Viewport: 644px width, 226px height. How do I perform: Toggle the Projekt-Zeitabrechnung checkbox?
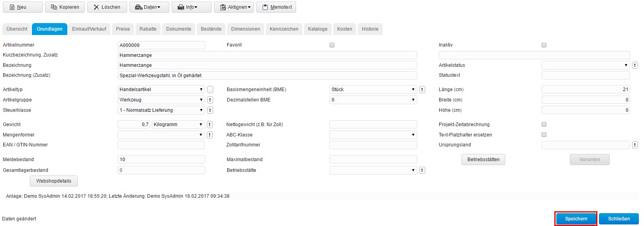tap(544, 125)
